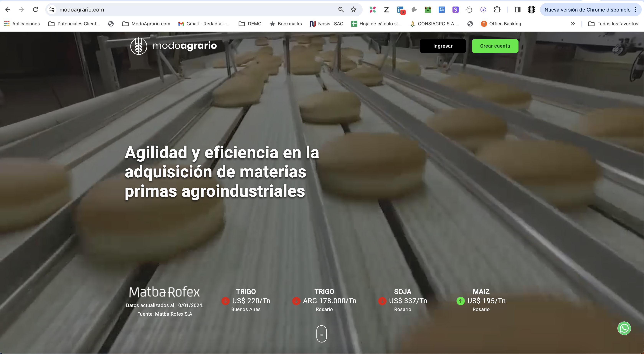This screenshot has height=354, width=644.
Task: Open the Bookmarks star bookmark
Action: 286,24
